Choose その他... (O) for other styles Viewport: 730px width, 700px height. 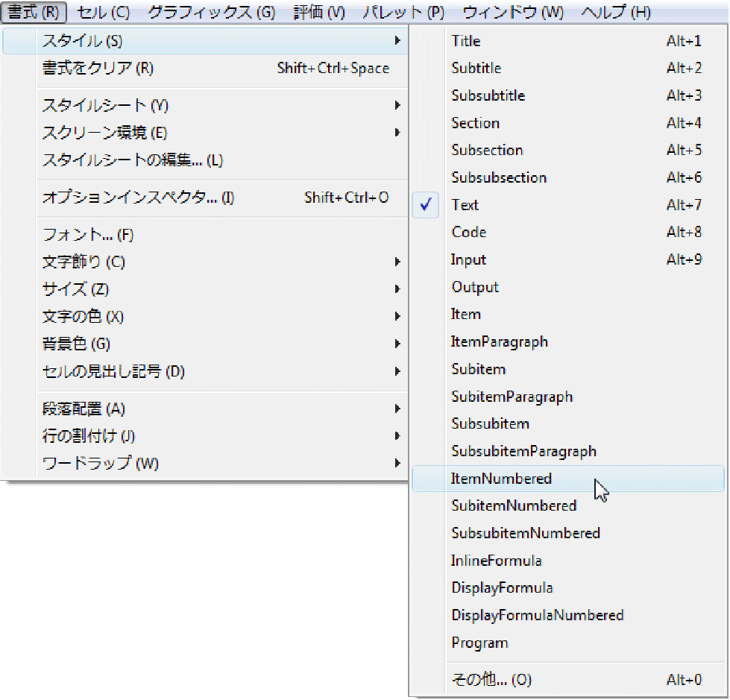[x=568, y=680]
